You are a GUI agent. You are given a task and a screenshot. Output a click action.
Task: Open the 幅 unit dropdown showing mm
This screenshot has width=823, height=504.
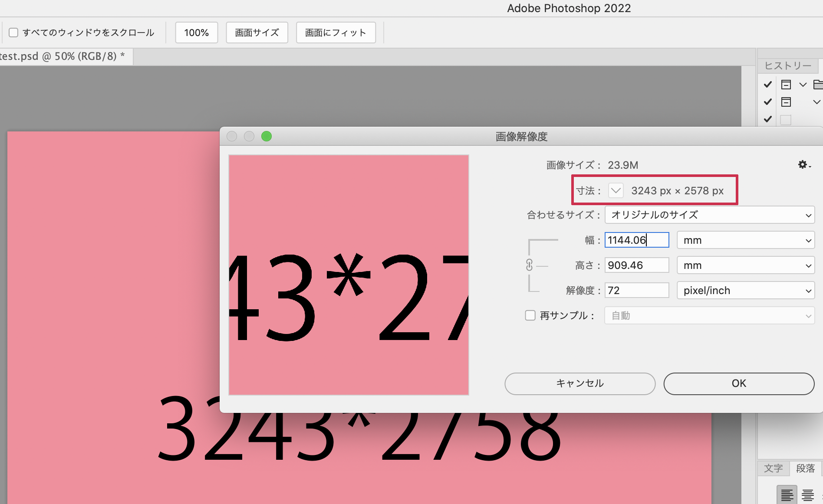pos(746,240)
